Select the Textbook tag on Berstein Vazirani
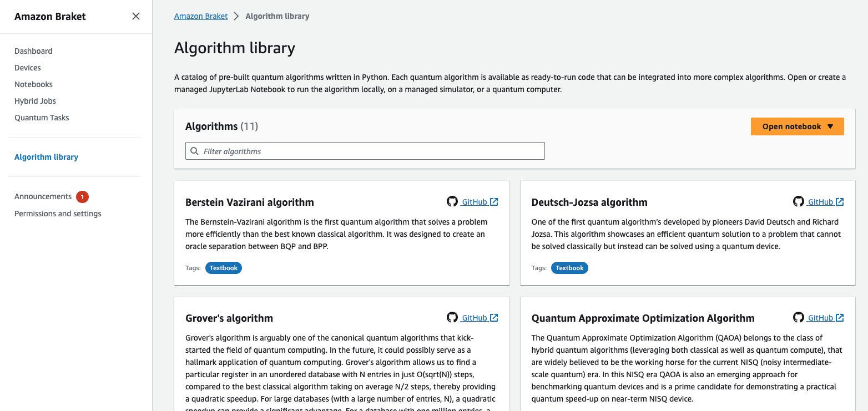 coord(223,267)
